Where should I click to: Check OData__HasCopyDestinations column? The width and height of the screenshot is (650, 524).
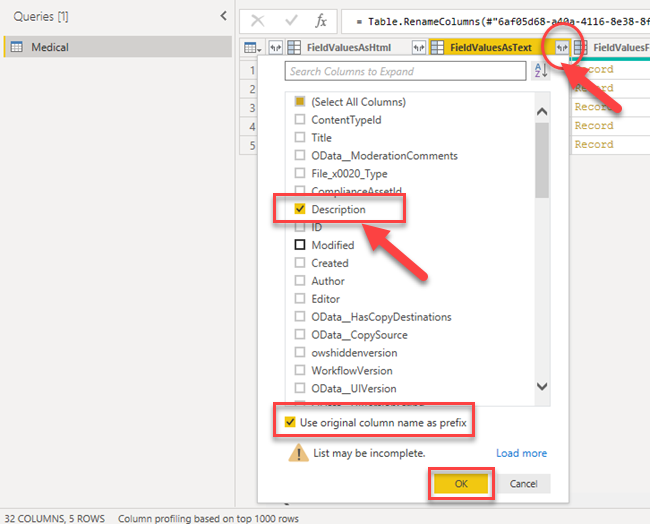point(300,317)
